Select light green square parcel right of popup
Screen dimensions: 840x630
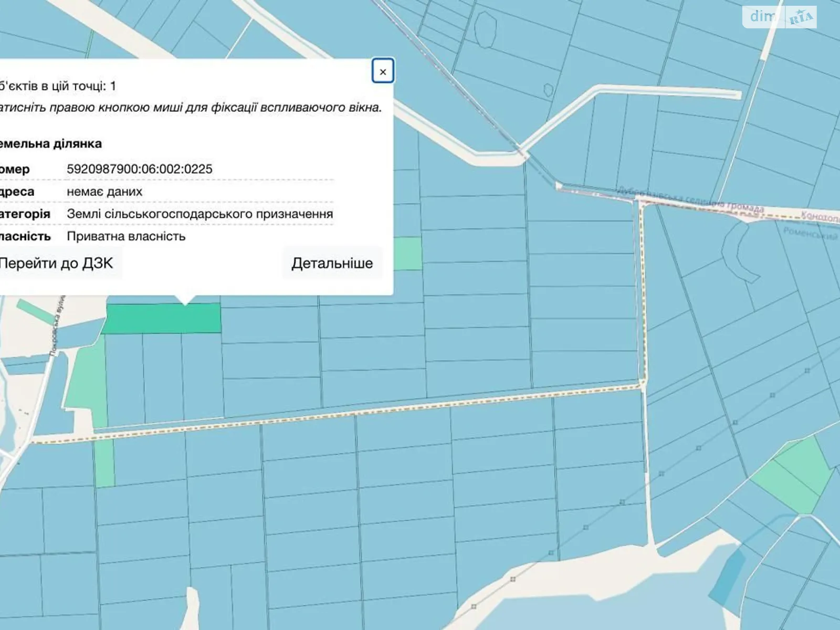(x=407, y=254)
